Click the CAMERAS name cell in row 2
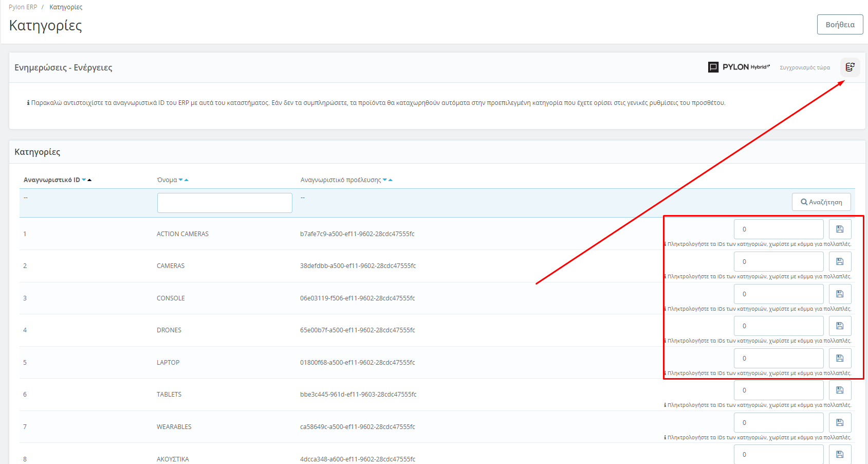This screenshot has height=464, width=868. (x=171, y=266)
